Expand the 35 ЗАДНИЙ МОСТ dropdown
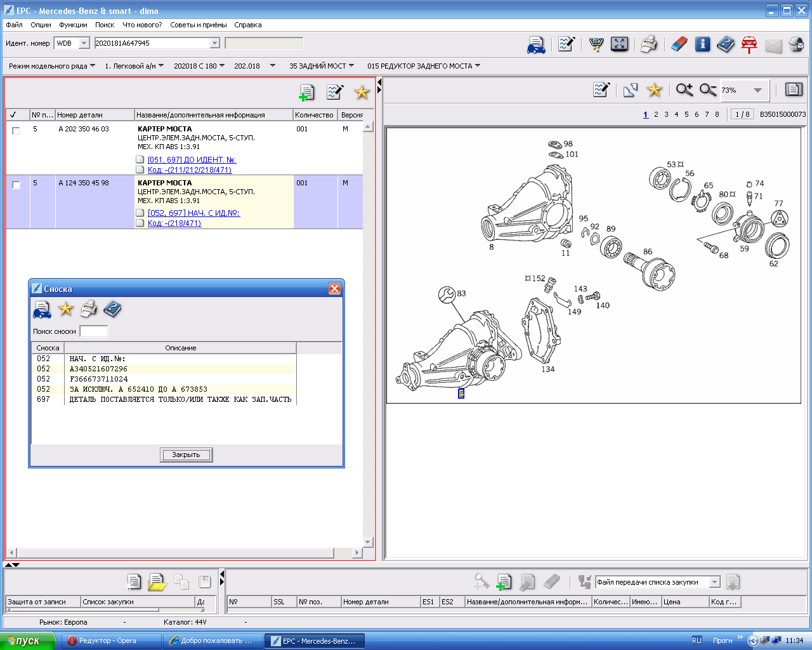This screenshot has height=650, width=812. [322, 66]
